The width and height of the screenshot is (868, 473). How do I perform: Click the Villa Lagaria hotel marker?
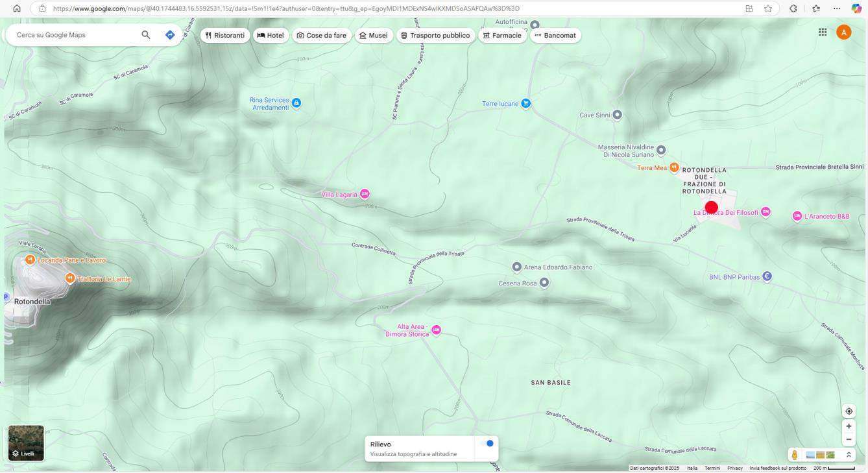click(365, 194)
